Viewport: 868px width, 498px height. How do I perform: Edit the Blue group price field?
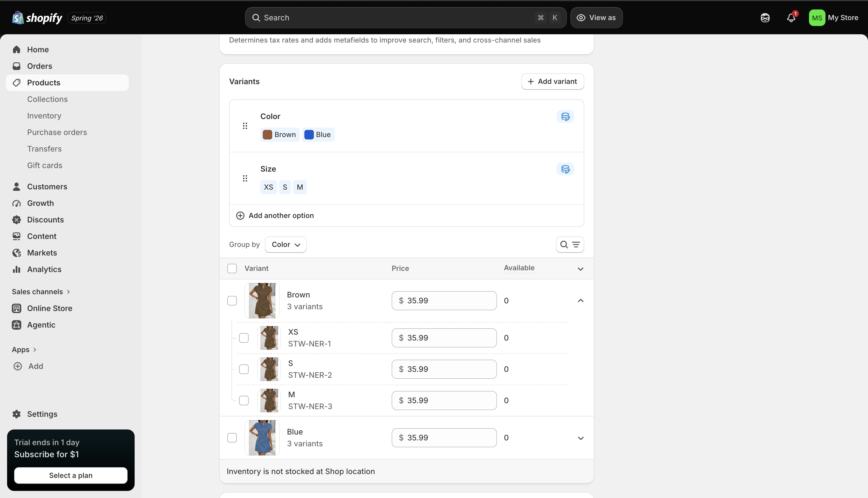[444, 438]
